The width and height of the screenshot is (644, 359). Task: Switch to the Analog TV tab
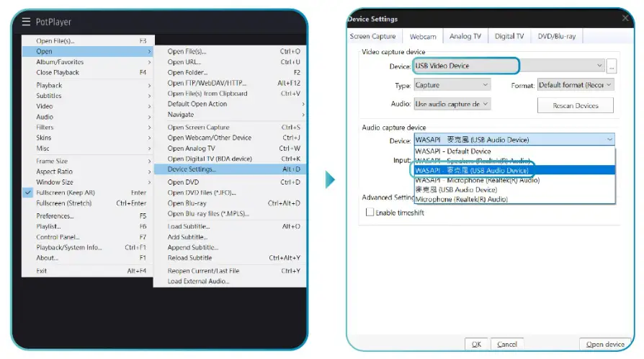(x=465, y=36)
